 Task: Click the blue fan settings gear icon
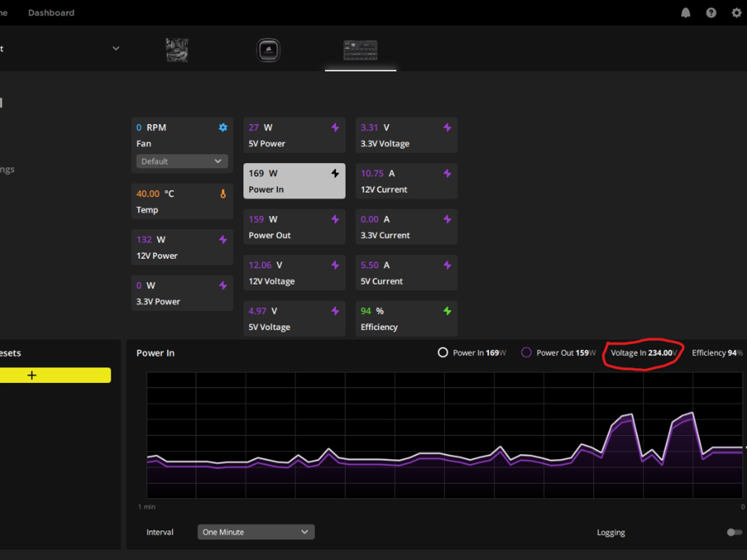pos(223,128)
